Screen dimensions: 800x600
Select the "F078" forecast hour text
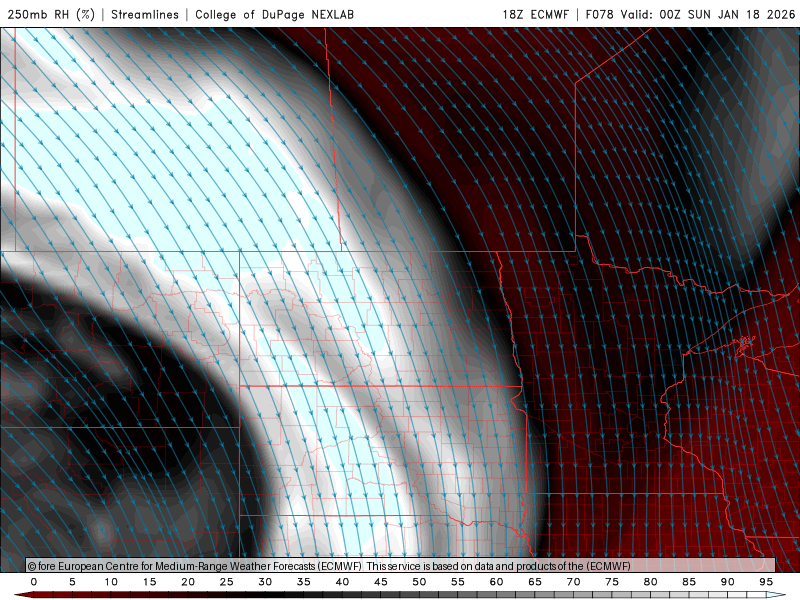pyautogui.click(x=599, y=14)
